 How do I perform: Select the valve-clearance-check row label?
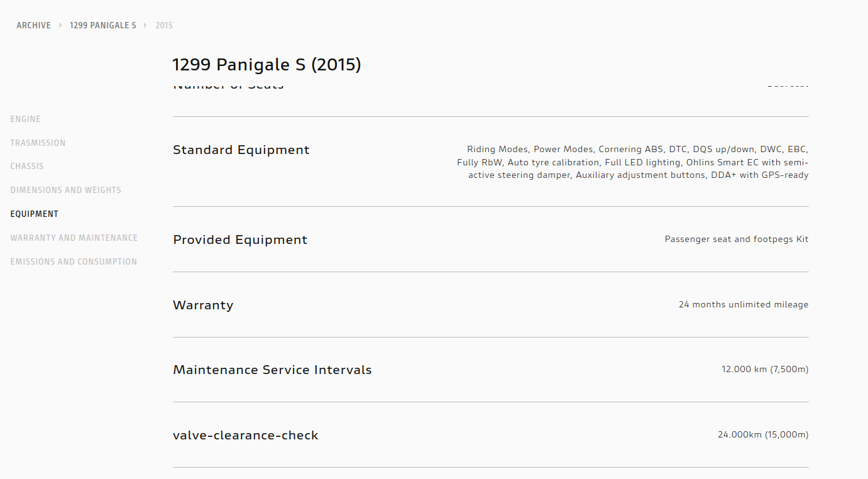[246, 436]
